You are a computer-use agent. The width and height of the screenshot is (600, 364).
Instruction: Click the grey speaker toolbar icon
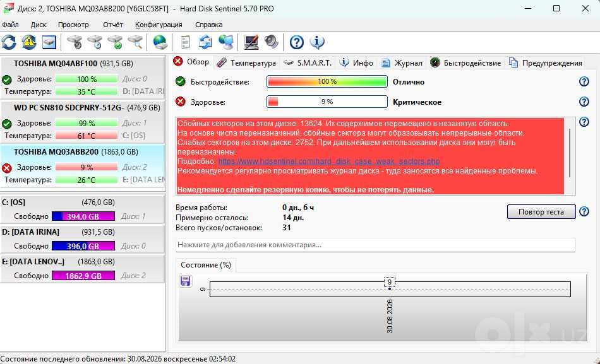(x=272, y=42)
